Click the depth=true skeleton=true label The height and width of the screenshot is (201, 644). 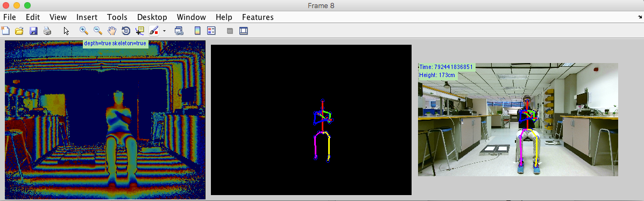tap(116, 43)
